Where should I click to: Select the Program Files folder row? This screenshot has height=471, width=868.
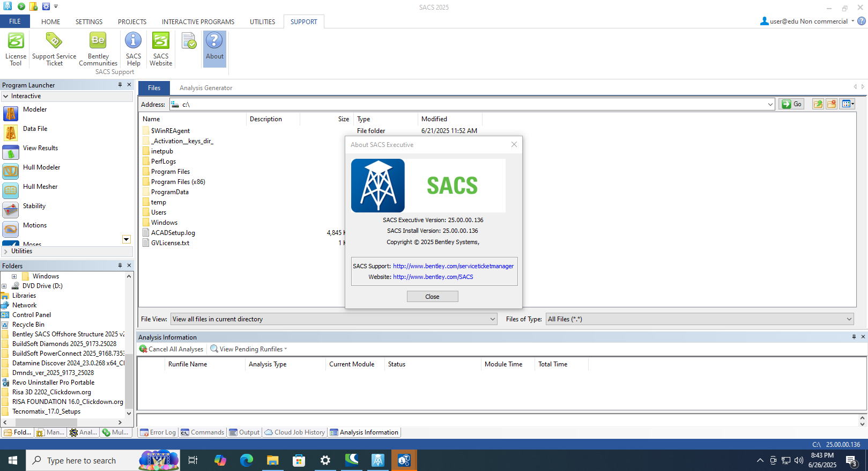(170, 172)
